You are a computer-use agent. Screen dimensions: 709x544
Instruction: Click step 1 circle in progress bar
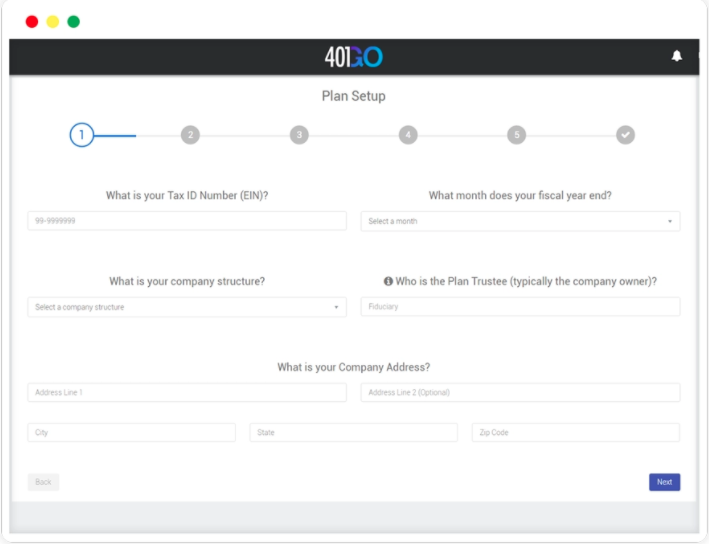[x=81, y=135]
